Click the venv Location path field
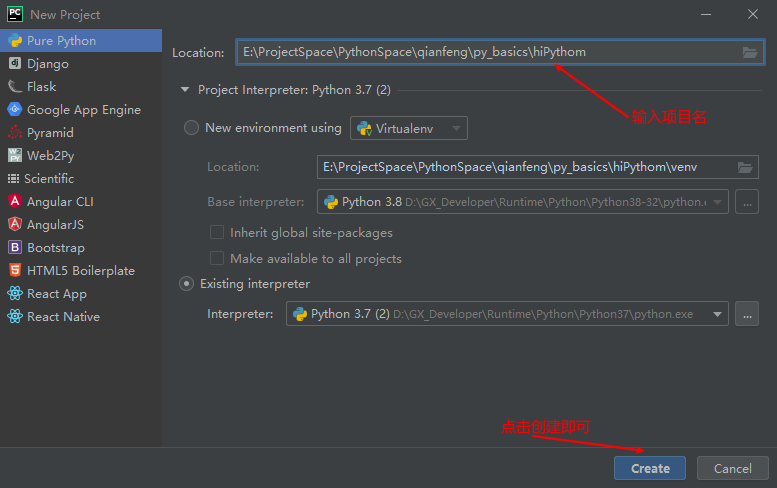 coord(538,167)
